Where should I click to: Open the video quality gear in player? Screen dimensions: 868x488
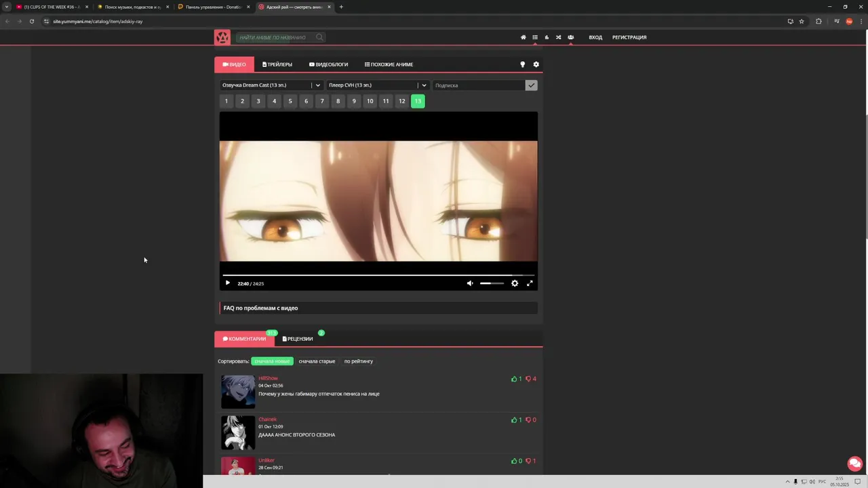tap(515, 283)
